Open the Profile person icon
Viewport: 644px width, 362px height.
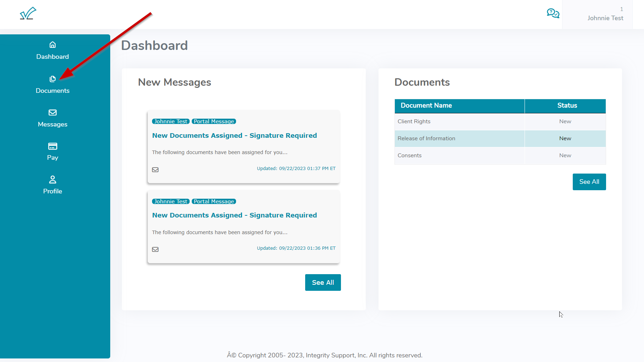pyautogui.click(x=52, y=180)
